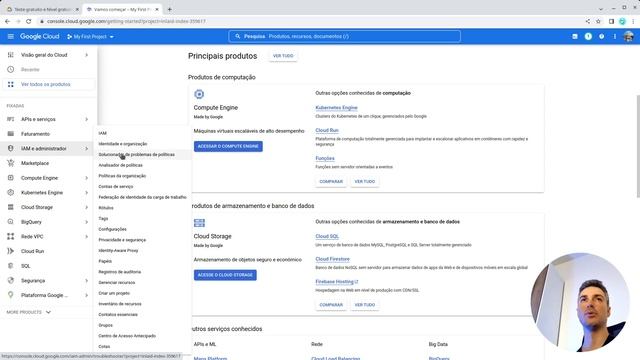Image resolution: width=640 pixels, height=360 pixels.
Task: Click the page vertical scrollbar
Action: (x=638, y=146)
